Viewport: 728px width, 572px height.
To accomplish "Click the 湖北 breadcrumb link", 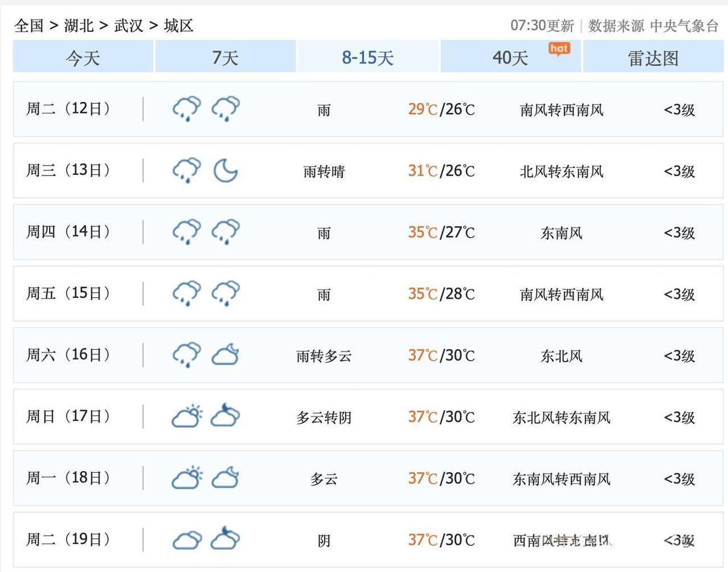I will (79, 26).
